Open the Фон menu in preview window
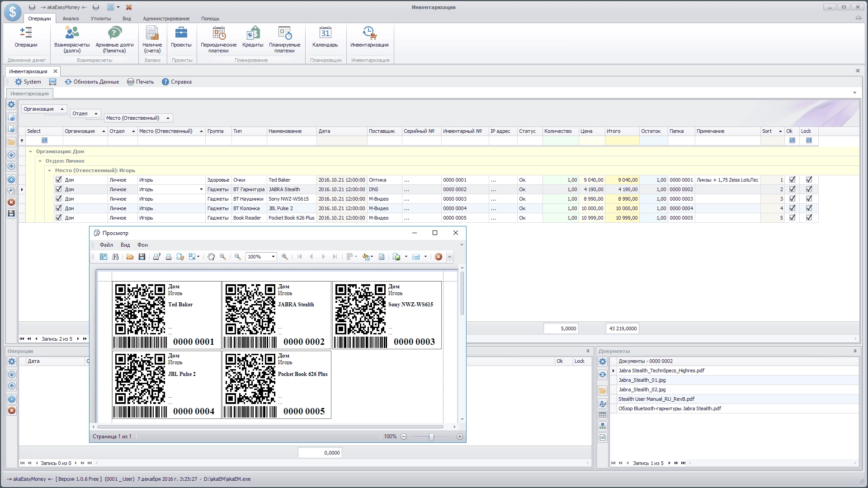This screenshot has width=868, height=488. tap(142, 245)
